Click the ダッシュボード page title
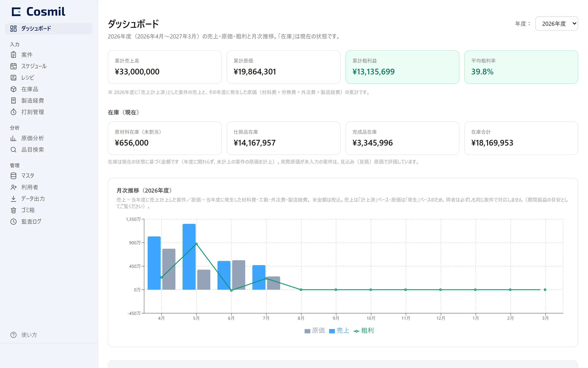Viewport: 588px width, 368px height. click(x=133, y=24)
